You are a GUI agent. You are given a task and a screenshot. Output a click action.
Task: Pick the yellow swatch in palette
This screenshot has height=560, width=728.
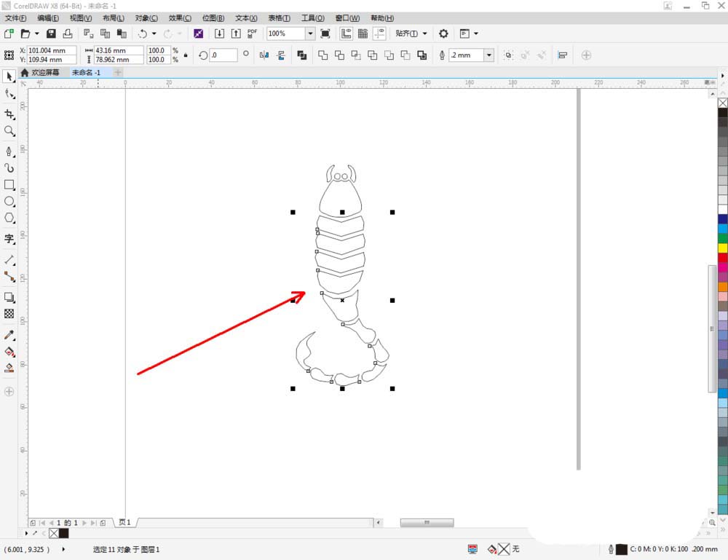tap(722, 248)
